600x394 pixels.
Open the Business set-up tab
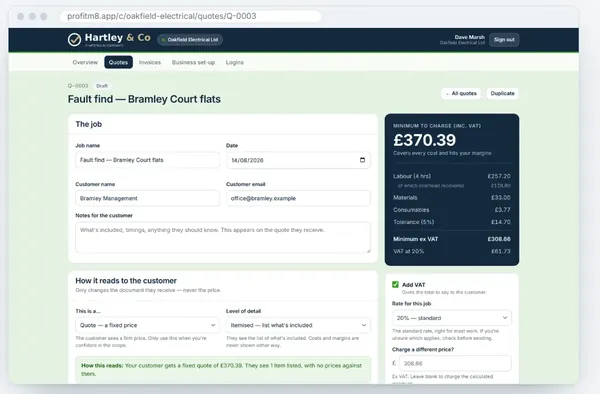(x=193, y=62)
